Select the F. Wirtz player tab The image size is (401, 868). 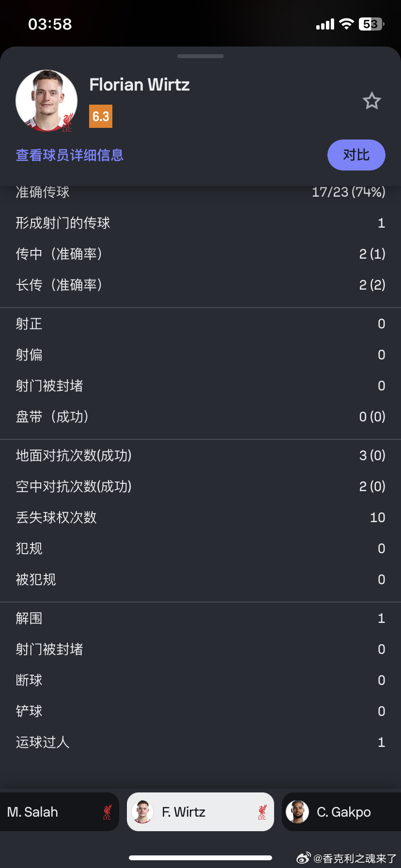[200, 812]
